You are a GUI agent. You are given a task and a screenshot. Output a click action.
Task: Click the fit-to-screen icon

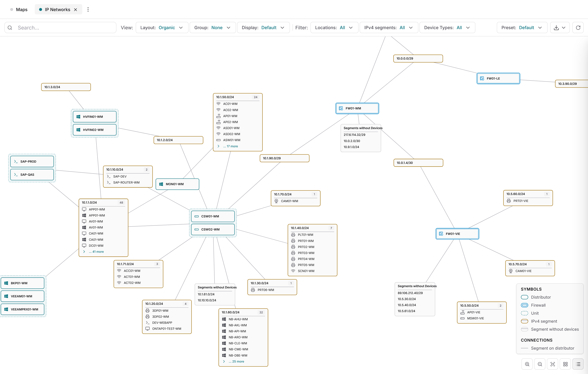click(x=553, y=364)
